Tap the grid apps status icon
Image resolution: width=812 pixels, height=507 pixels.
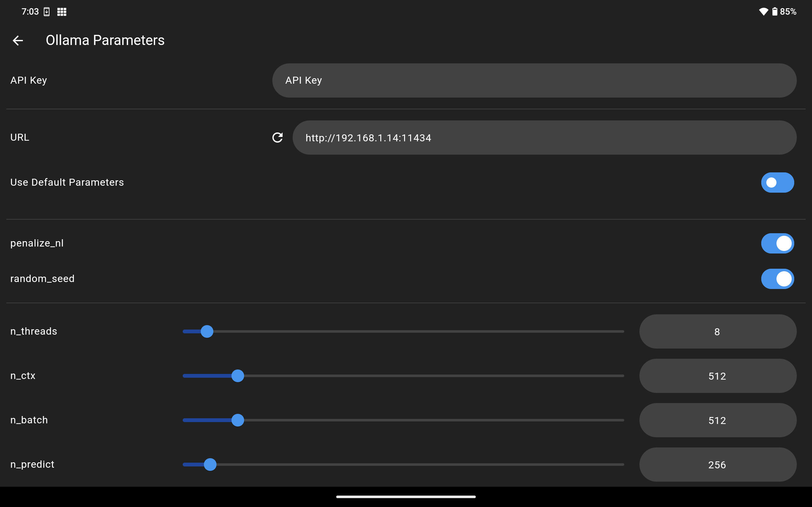point(62,12)
